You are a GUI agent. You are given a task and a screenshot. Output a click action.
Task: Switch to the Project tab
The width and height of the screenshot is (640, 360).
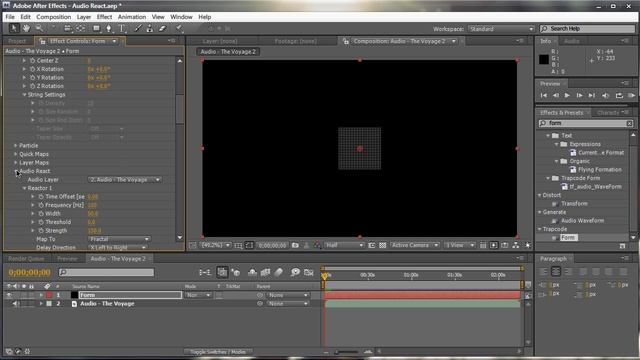coord(17,41)
